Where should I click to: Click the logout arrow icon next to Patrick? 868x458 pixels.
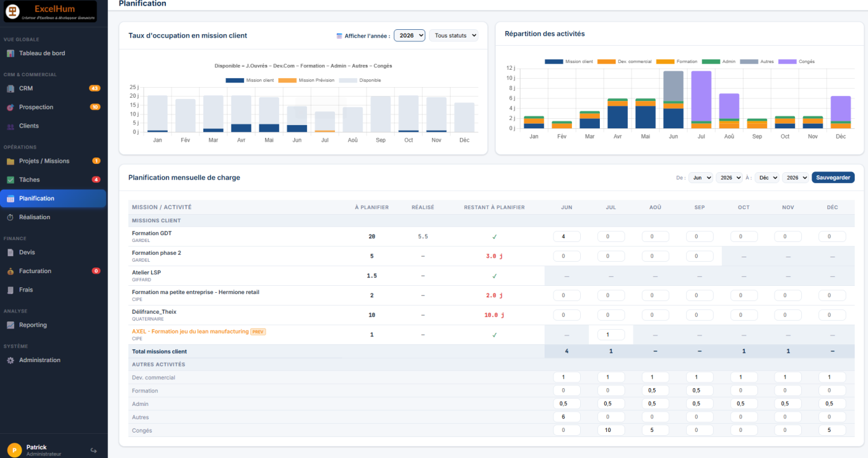[x=94, y=450]
